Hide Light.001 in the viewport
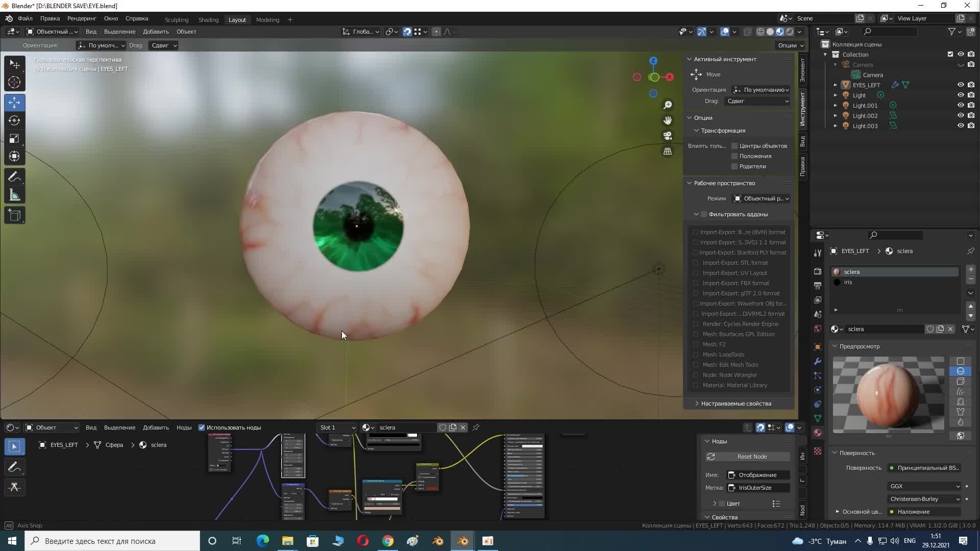 point(960,105)
